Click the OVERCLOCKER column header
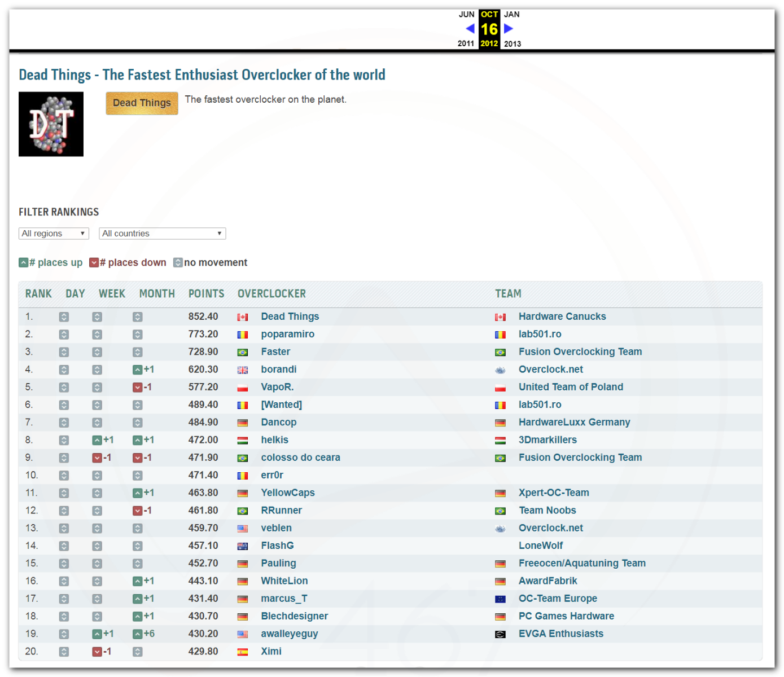Screen dimensions: 784x677 [271, 294]
